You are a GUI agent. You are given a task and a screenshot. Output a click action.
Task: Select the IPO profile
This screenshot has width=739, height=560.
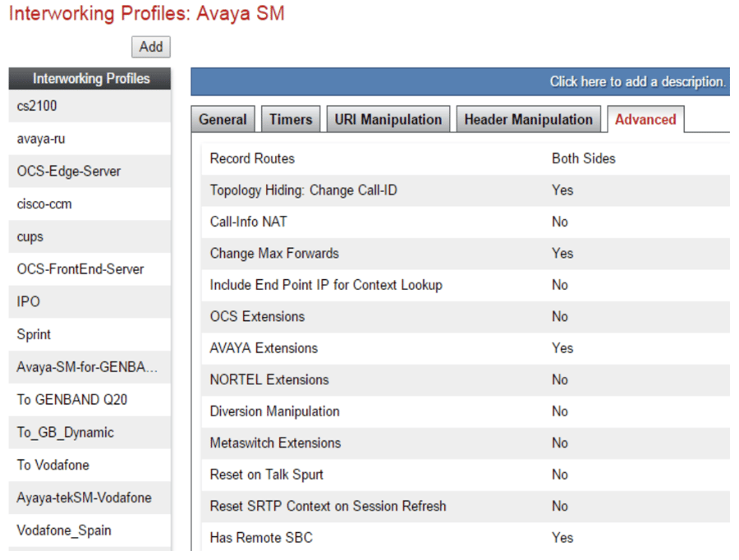[x=90, y=301]
